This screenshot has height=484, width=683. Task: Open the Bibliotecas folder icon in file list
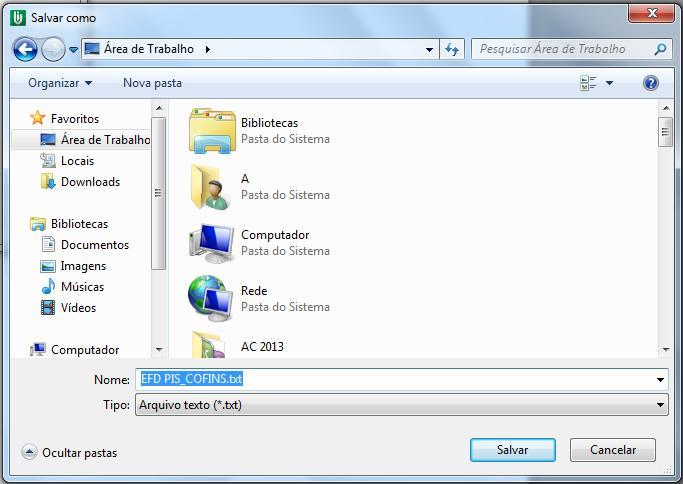click(211, 131)
